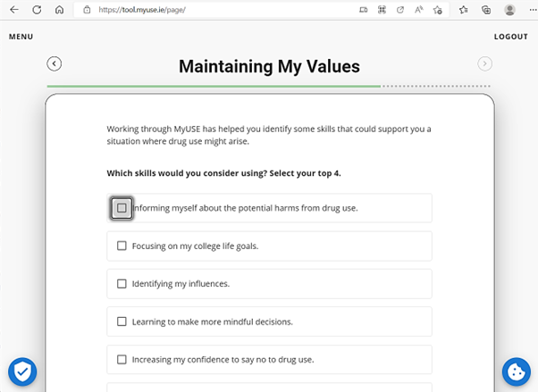The height and width of the screenshot is (392, 538).
Task: Open the previous page circle arrow
Action: click(x=55, y=63)
